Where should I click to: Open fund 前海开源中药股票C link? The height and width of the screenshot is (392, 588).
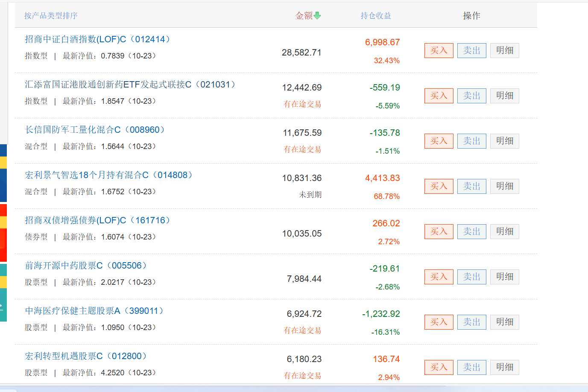point(86,266)
